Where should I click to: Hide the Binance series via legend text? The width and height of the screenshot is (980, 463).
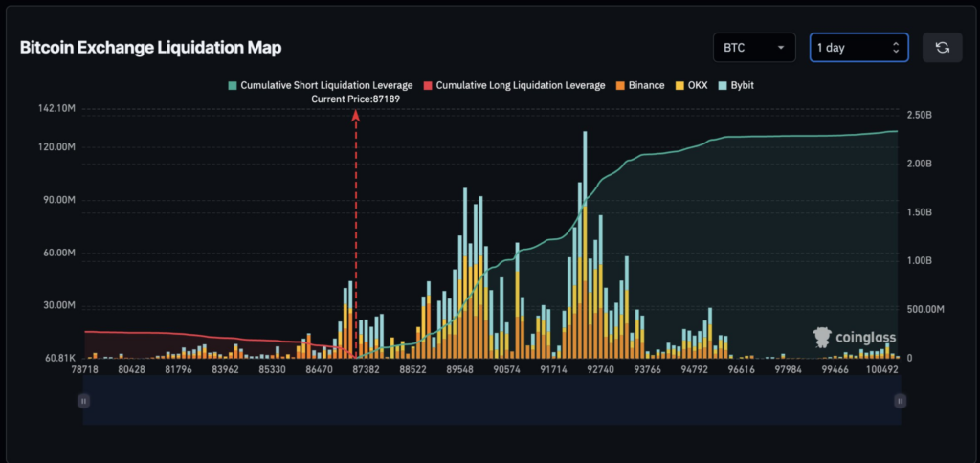(x=646, y=86)
